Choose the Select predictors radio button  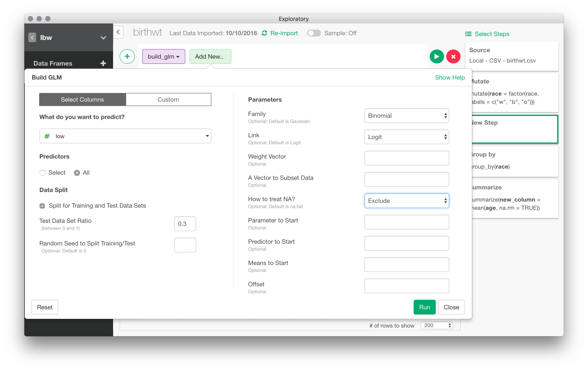[x=43, y=173]
